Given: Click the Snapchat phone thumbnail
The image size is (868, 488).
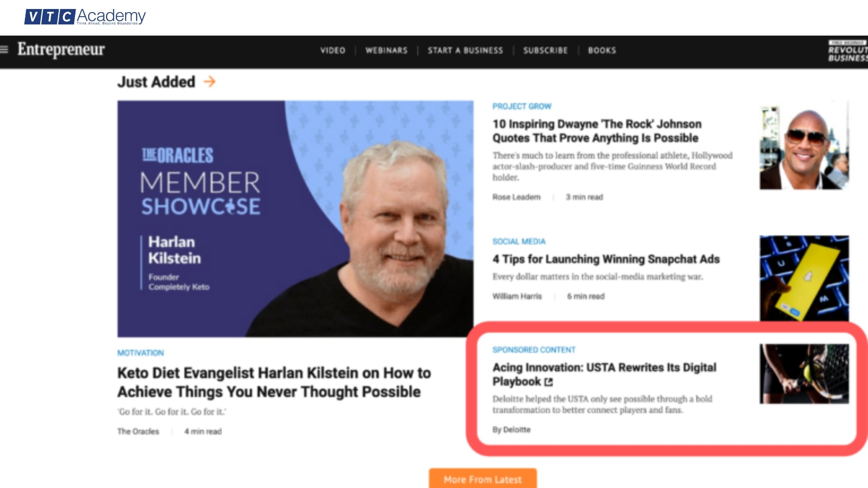Looking at the screenshot, I should pos(804,278).
